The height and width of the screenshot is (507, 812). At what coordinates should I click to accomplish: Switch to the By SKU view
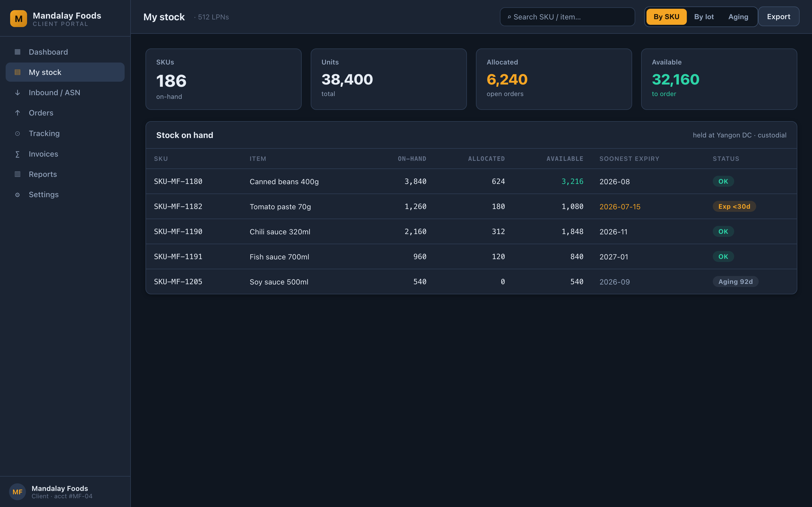[x=667, y=17]
